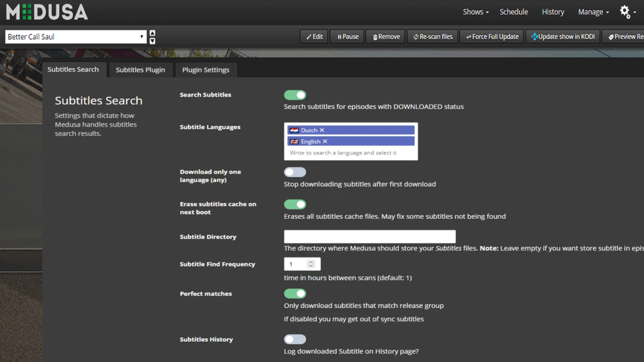Pause the show Better Call Saul
The width and height of the screenshot is (644, 362).
[348, 36]
